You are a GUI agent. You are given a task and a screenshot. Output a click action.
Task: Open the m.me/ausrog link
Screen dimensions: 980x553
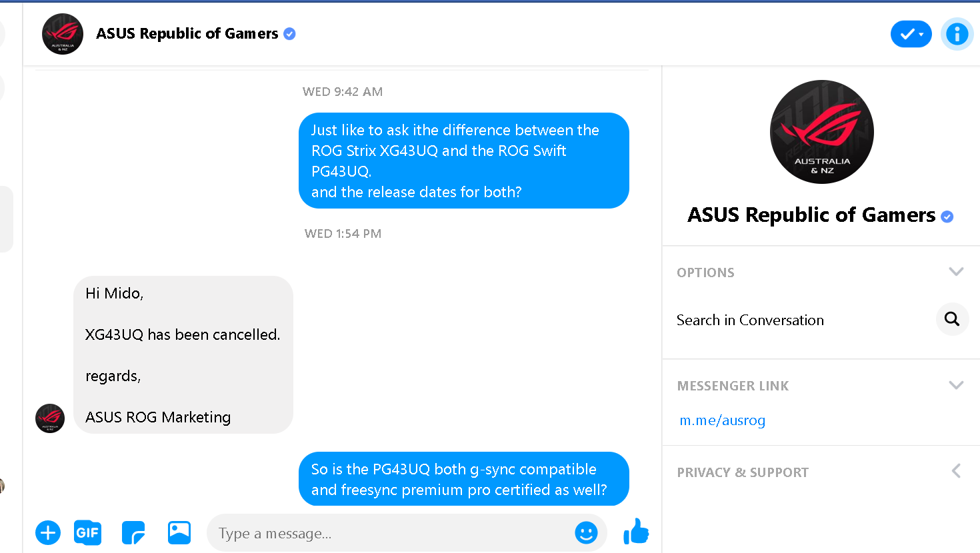tap(722, 420)
